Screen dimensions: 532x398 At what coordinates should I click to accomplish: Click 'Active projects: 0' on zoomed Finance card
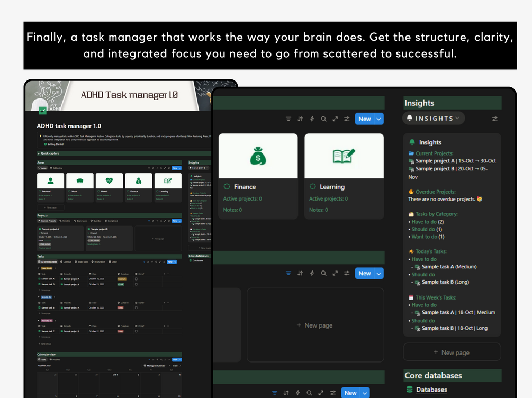pos(242,199)
